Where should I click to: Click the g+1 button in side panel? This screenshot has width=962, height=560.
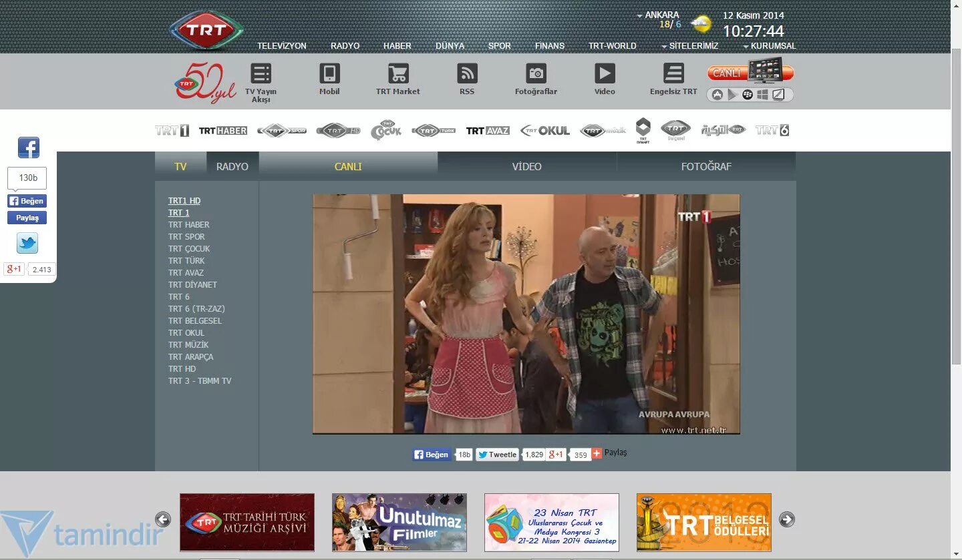14,269
